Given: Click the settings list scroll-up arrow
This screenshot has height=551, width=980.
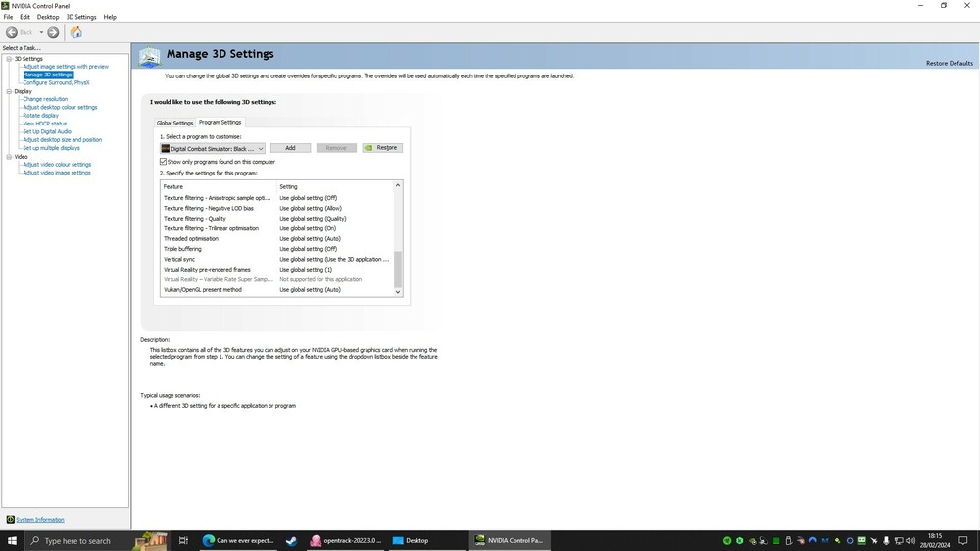Looking at the screenshot, I should [x=398, y=185].
